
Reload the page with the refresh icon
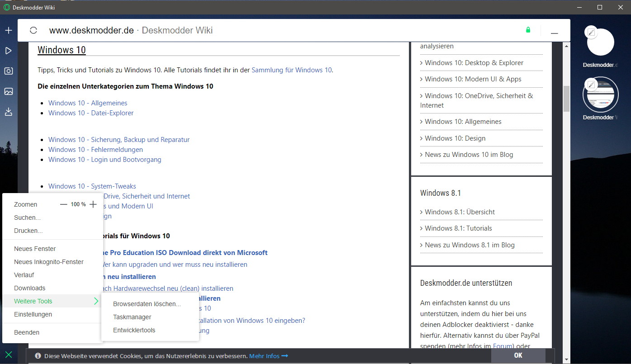coord(33,30)
